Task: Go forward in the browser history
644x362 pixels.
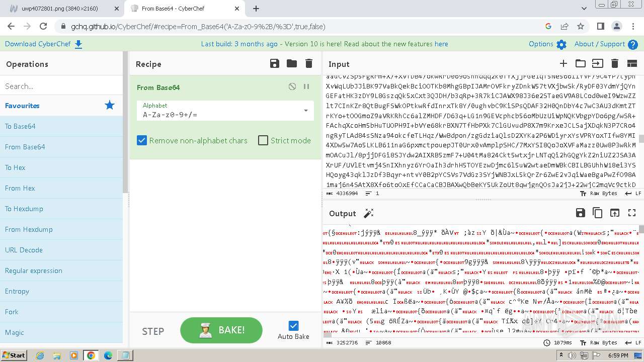Action: click(x=28, y=26)
